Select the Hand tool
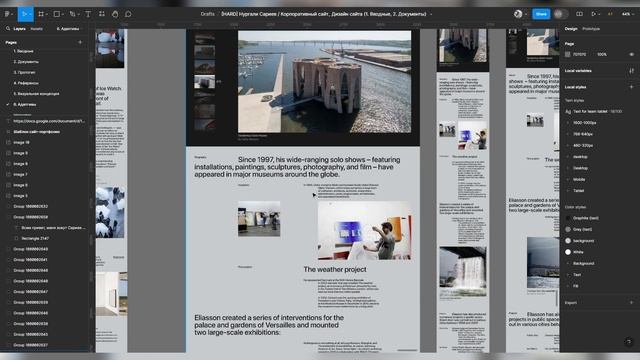640x360 pixels. point(115,14)
